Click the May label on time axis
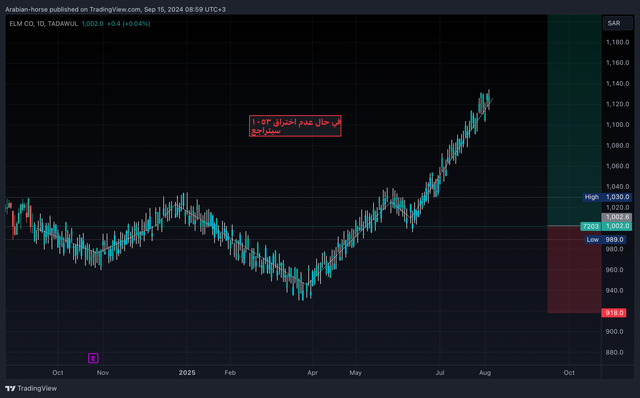 356,373
